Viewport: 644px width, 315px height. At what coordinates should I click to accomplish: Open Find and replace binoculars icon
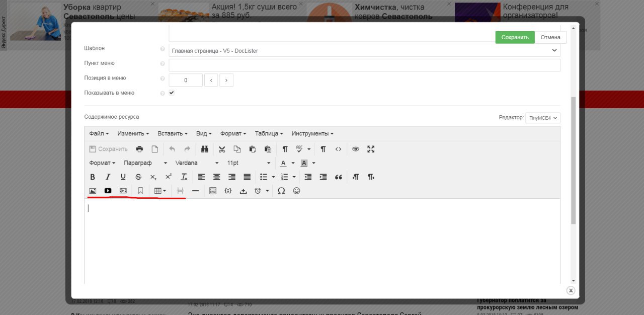205,149
